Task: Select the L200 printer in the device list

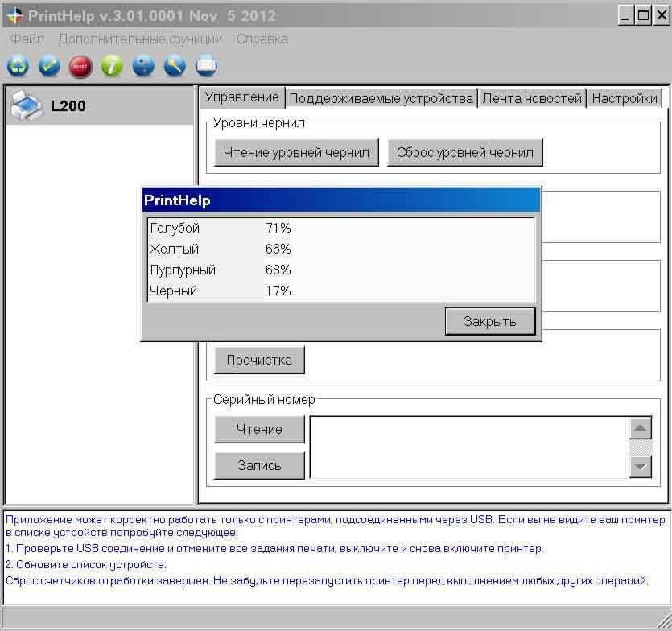Action: 100,106
